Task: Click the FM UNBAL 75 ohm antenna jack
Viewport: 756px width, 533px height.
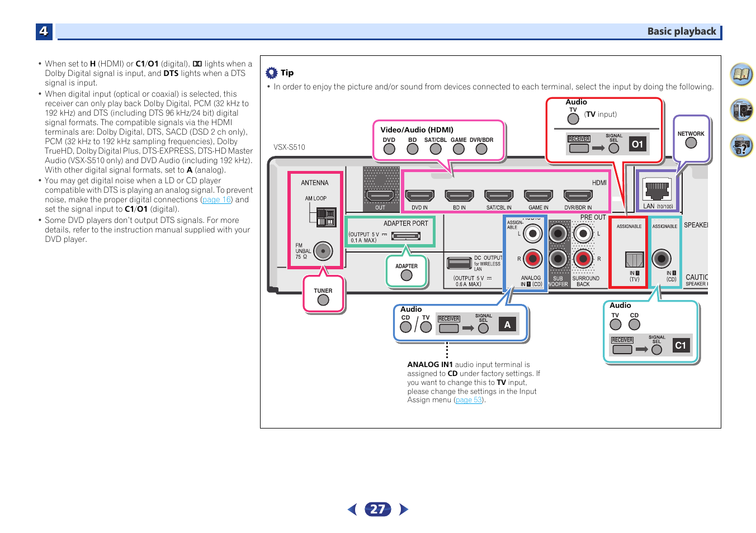Action: (x=323, y=251)
